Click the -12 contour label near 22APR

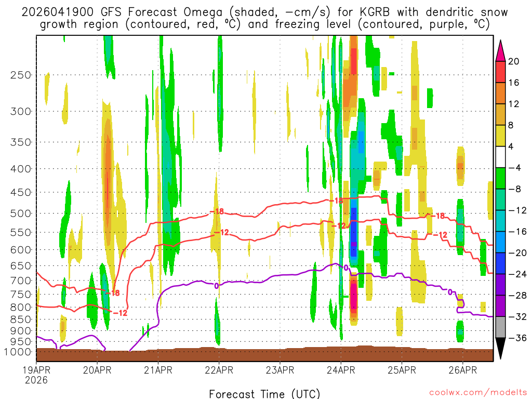point(221,232)
